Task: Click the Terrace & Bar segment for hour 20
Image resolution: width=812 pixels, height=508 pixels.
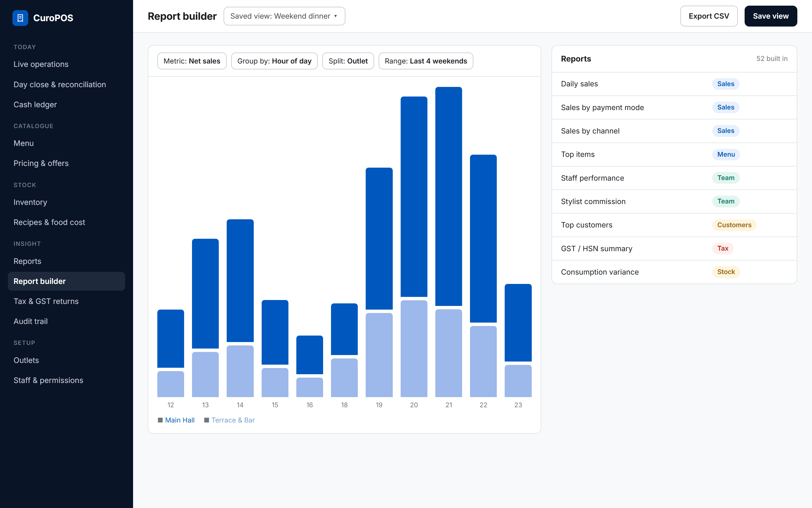Action: click(x=414, y=349)
